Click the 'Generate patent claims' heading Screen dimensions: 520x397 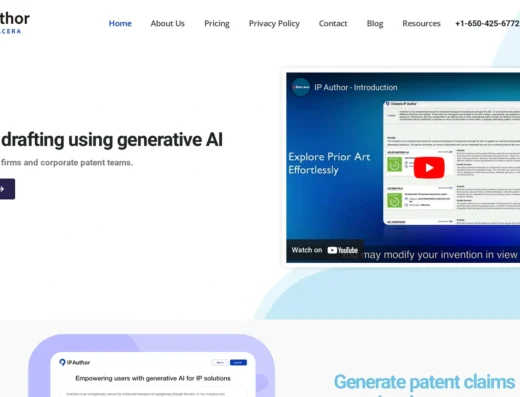coord(424,382)
